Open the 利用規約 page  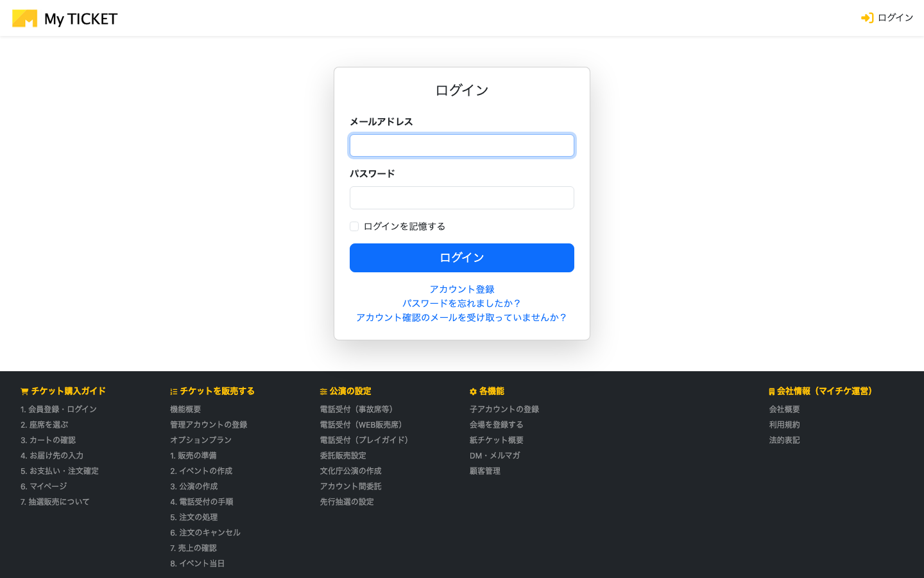click(783, 425)
